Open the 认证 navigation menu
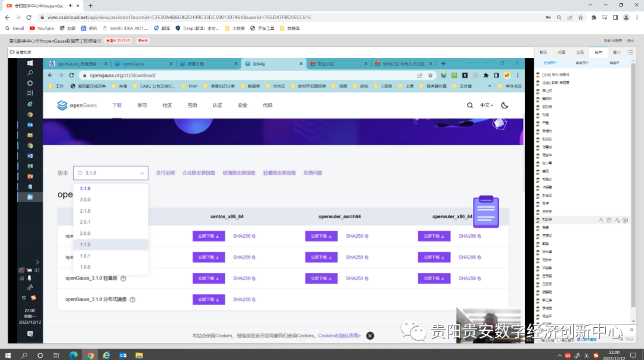This screenshot has height=360, width=644. tap(217, 105)
